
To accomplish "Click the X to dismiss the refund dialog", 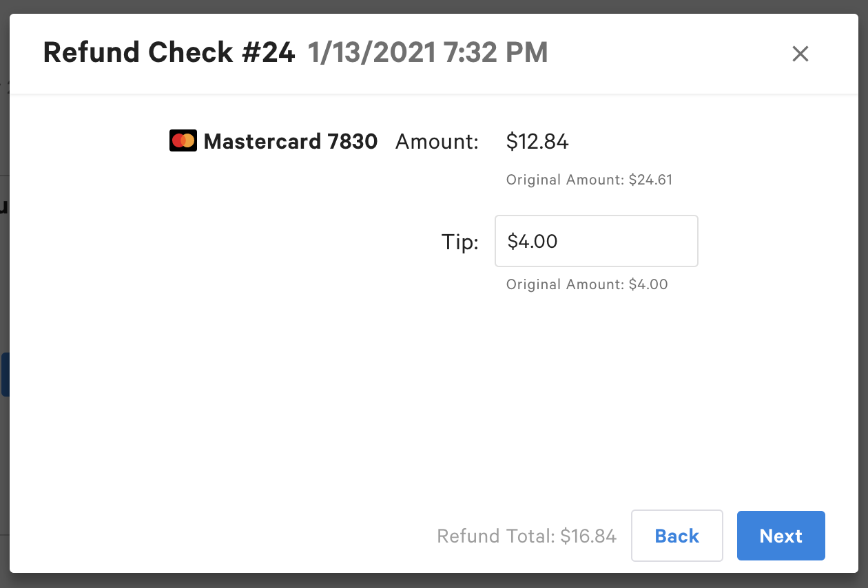I will pos(800,54).
